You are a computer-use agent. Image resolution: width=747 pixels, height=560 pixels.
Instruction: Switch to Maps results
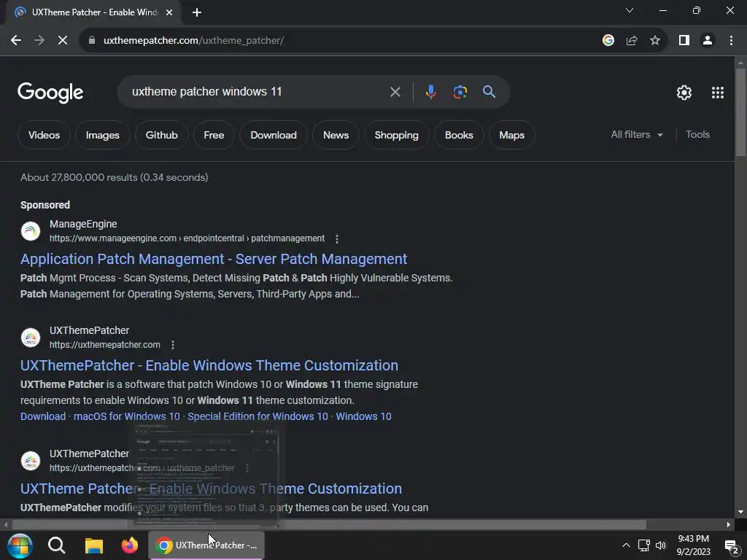pyautogui.click(x=511, y=135)
